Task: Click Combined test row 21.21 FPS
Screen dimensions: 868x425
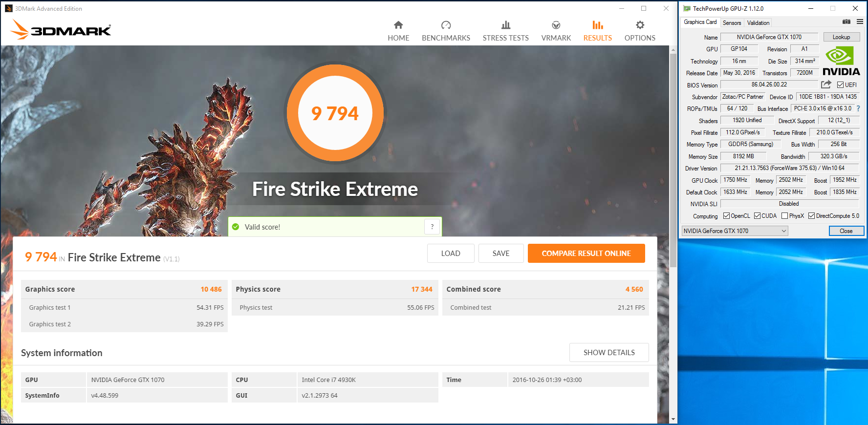Action: click(545, 307)
